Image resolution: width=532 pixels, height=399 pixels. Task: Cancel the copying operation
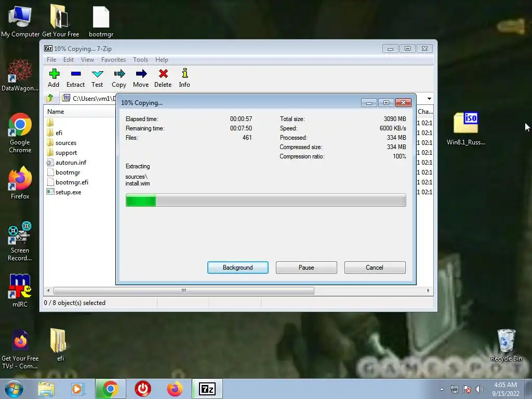[375, 268]
